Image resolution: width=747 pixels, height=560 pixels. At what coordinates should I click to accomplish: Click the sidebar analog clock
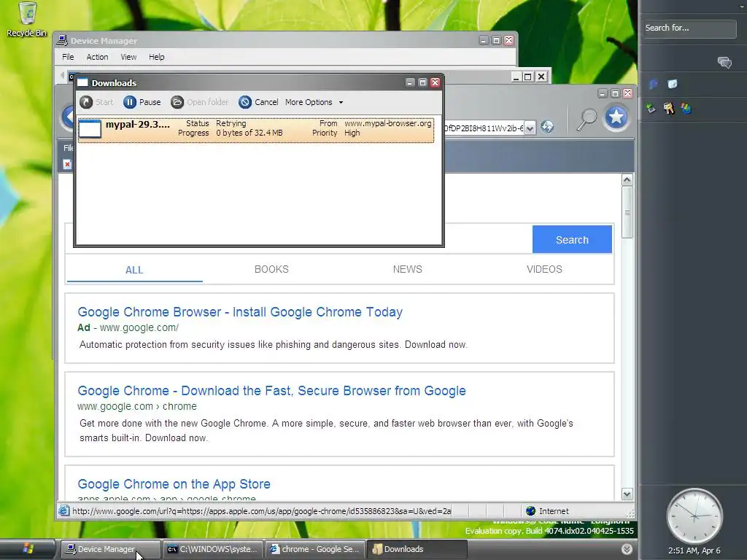(x=694, y=516)
